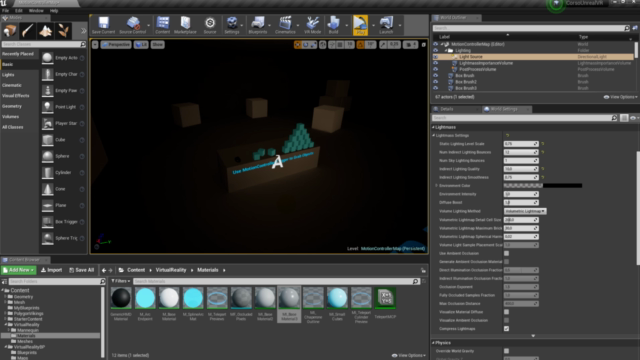Switch to the World Settings tab
The image size is (640, 360).
click(x=506, y=109)
